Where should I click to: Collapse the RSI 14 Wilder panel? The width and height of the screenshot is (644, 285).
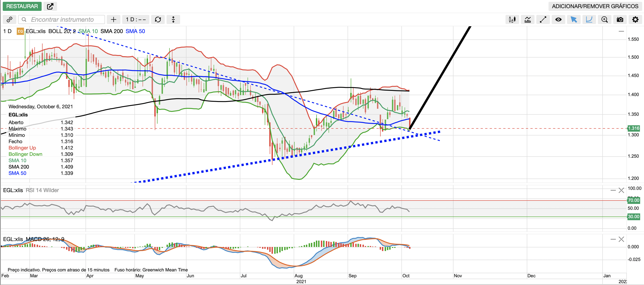click(x=613, y=191)
